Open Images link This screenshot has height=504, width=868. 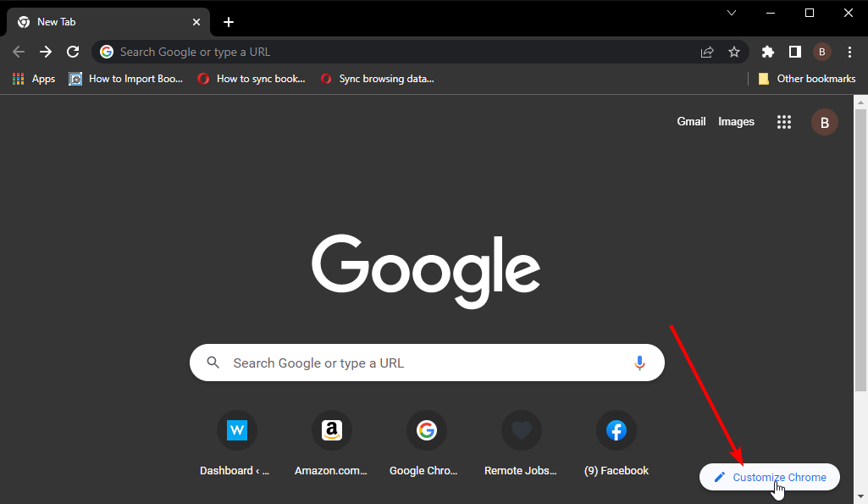click(x=736, y=122)
